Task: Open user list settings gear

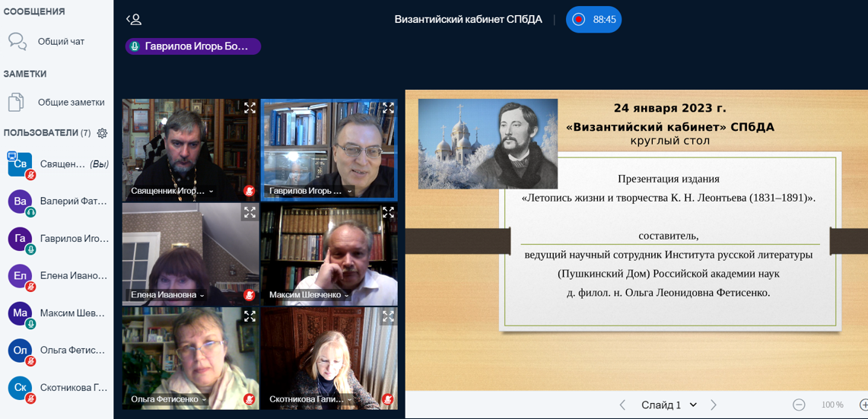Action: (x=102, y=133)
